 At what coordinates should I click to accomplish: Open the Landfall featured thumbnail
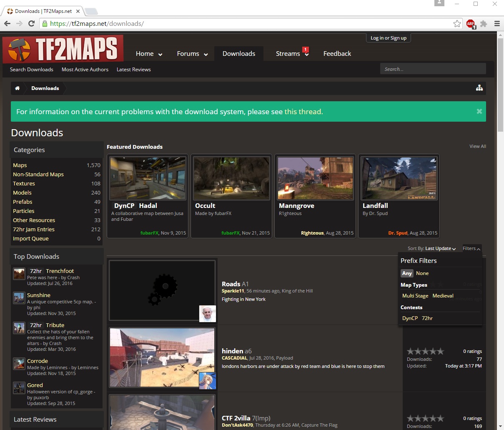click(399, 178)
